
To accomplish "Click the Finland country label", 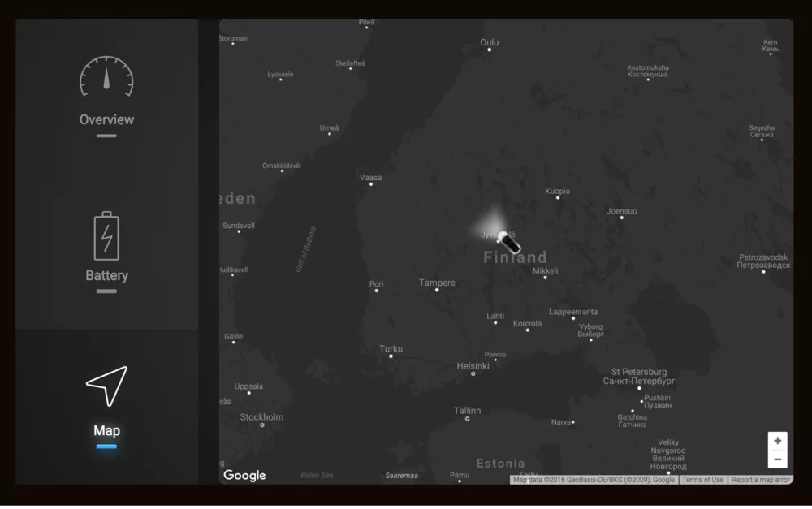I will pyautogui.click(x=515, y=258).
